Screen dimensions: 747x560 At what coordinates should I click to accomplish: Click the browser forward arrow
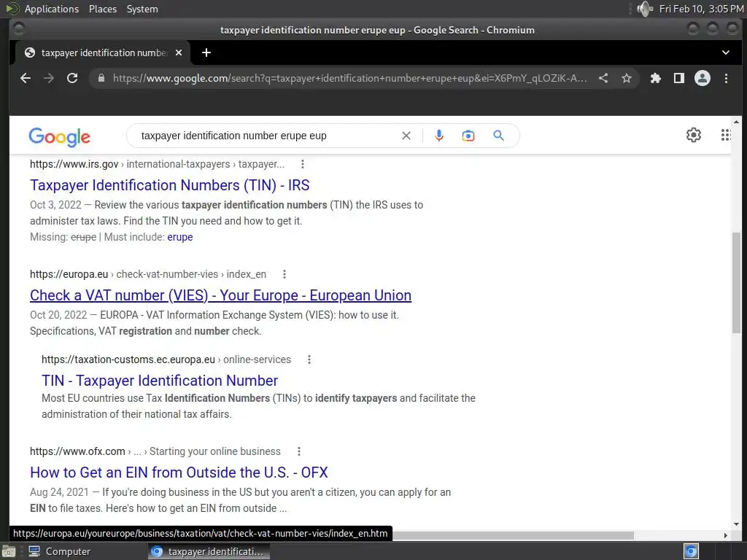point(49,78)
